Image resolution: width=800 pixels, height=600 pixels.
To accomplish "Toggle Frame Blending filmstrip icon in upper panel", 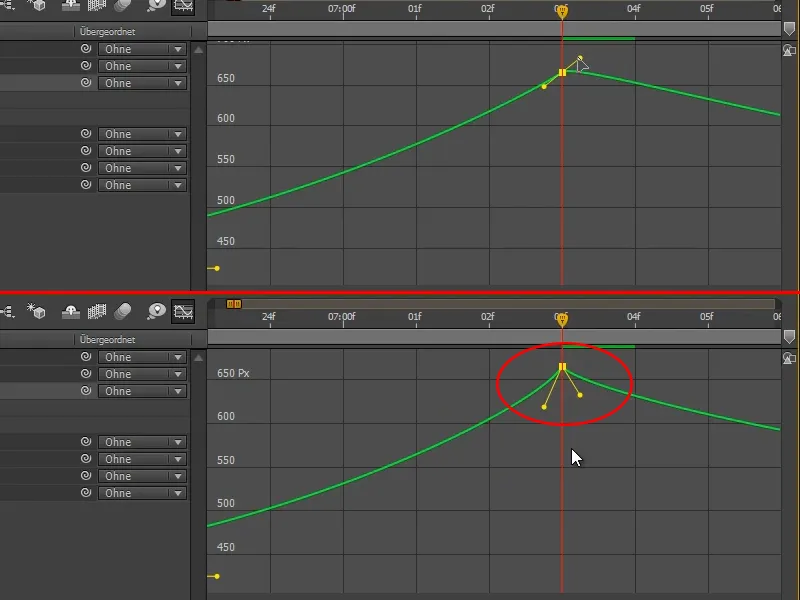I will (96, 6).
